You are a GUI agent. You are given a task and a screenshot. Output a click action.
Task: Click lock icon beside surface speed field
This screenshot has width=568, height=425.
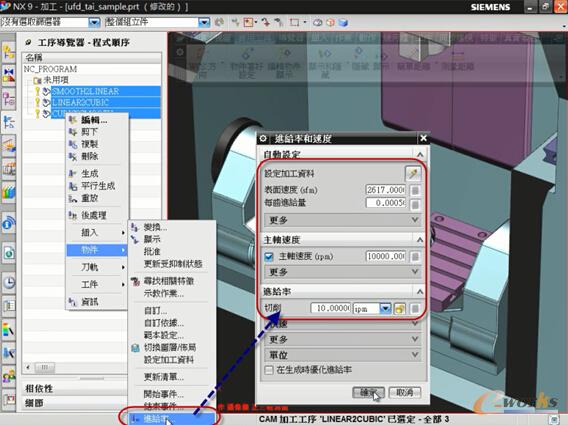415,190
